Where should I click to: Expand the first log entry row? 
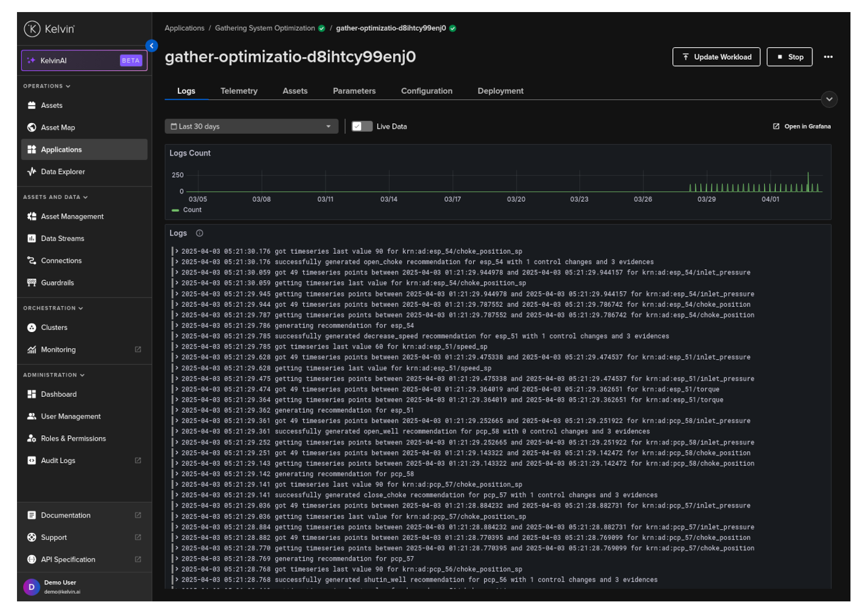(177, 252)
